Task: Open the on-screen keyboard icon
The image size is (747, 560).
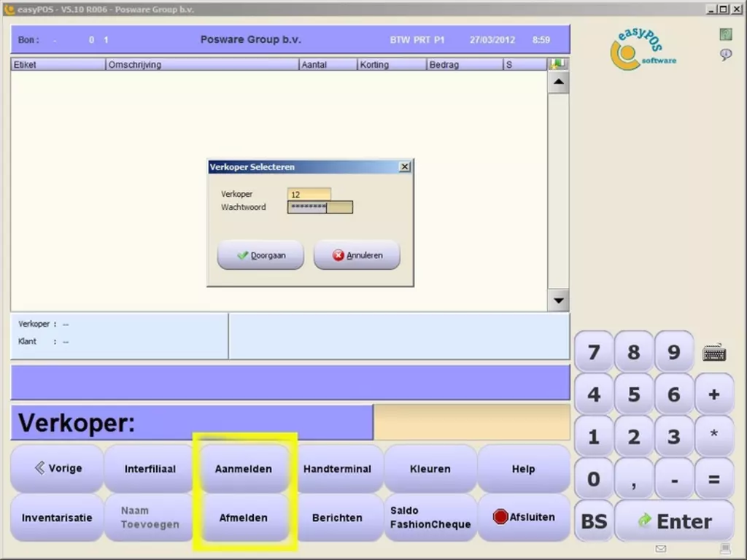Action: [714, 353]
